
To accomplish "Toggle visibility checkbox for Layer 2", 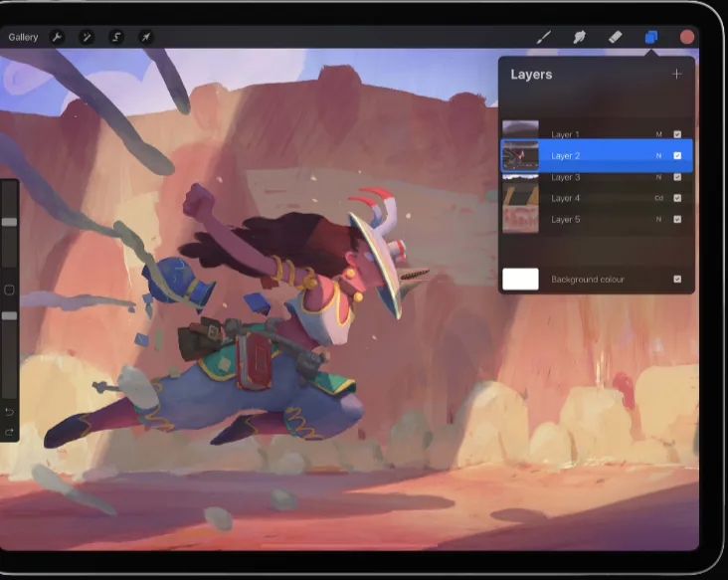I will coord(677,155).
